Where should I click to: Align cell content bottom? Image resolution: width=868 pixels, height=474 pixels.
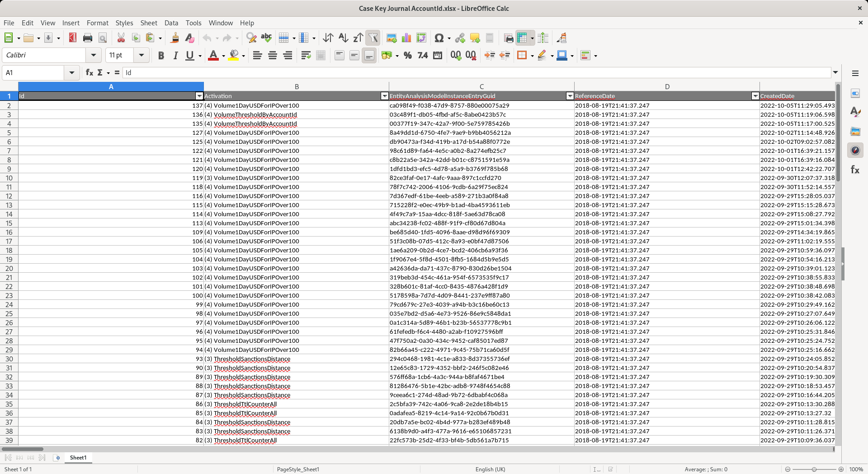(369, 55)
